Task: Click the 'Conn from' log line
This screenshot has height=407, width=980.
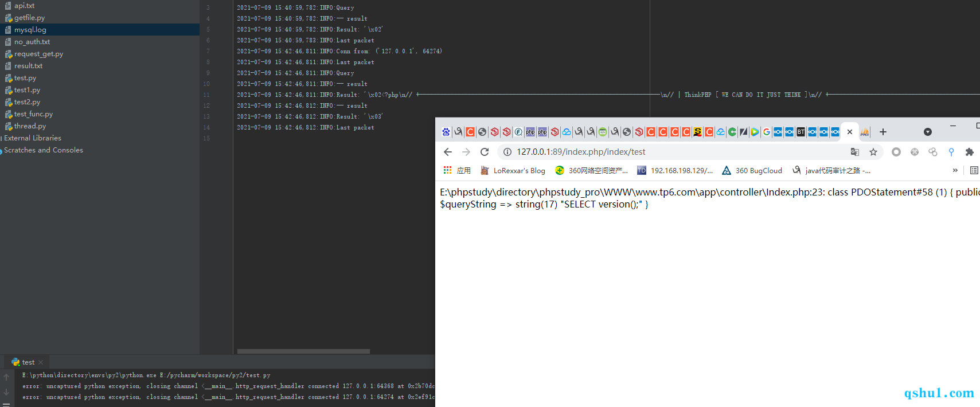Action: [339, 51]
